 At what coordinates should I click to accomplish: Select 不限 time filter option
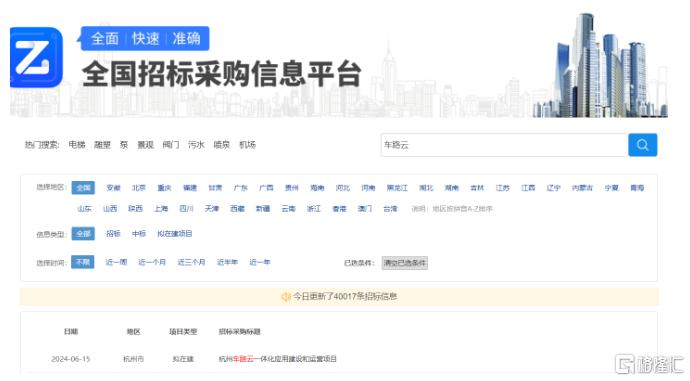(x=83, y=262)
